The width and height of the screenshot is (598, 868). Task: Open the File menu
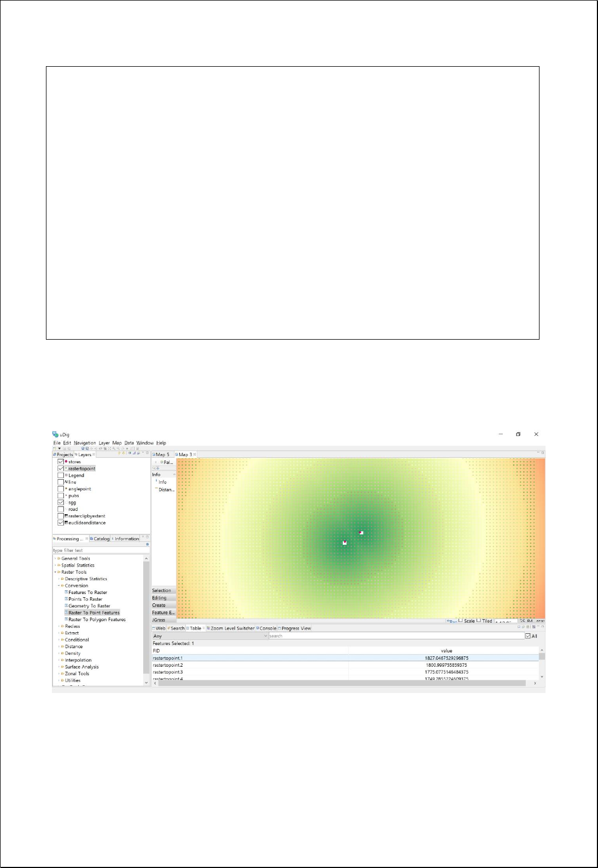(x=57, y=443)
